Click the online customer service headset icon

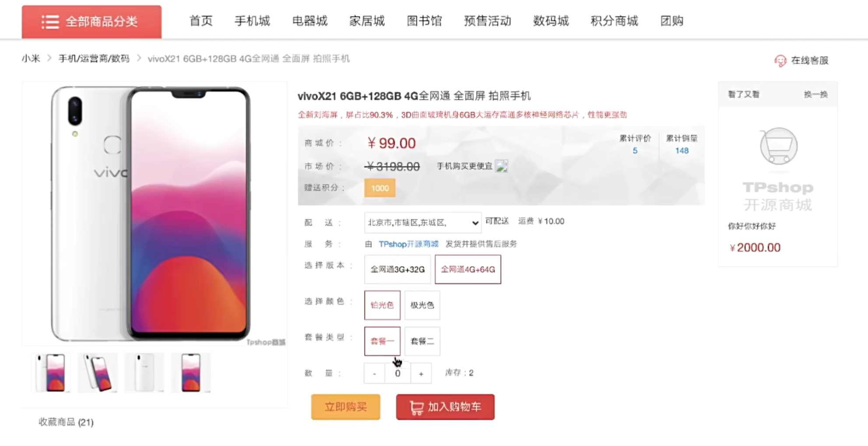tap(780, 61)
